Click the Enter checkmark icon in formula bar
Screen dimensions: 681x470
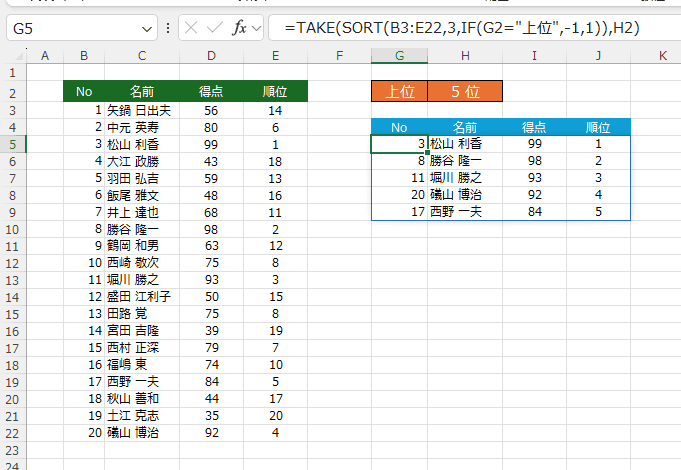pyautogui.click(x=215, y=29)
